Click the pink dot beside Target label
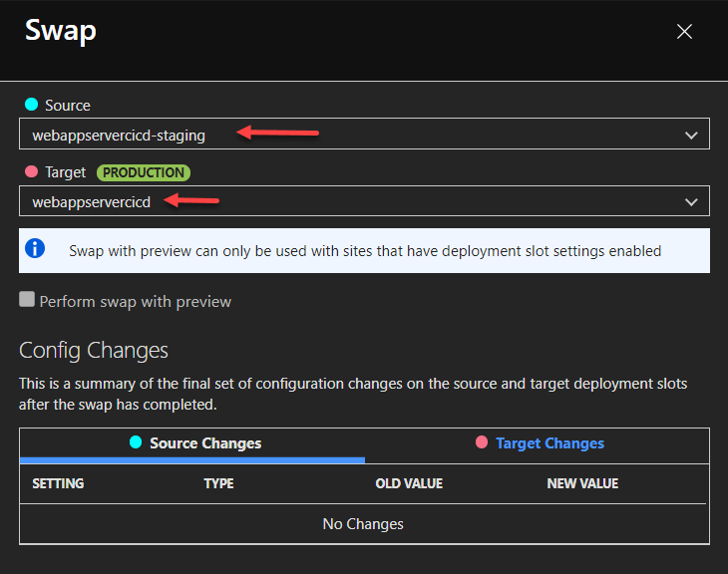 (30, 172)
